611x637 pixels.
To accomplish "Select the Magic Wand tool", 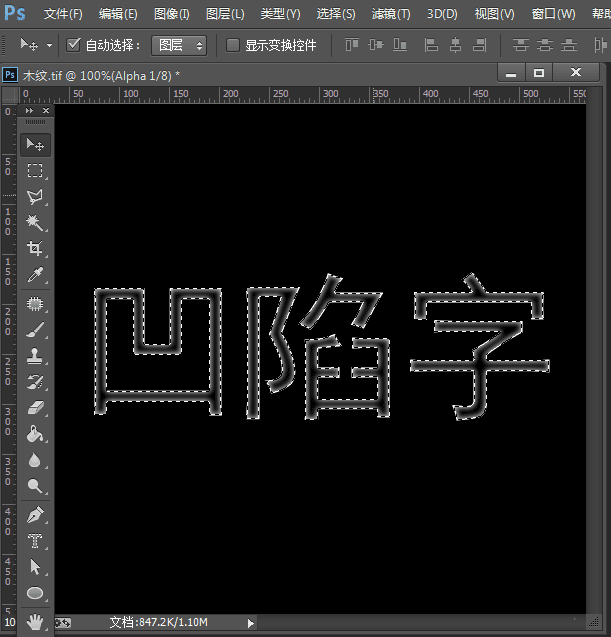I will [35, 223].
